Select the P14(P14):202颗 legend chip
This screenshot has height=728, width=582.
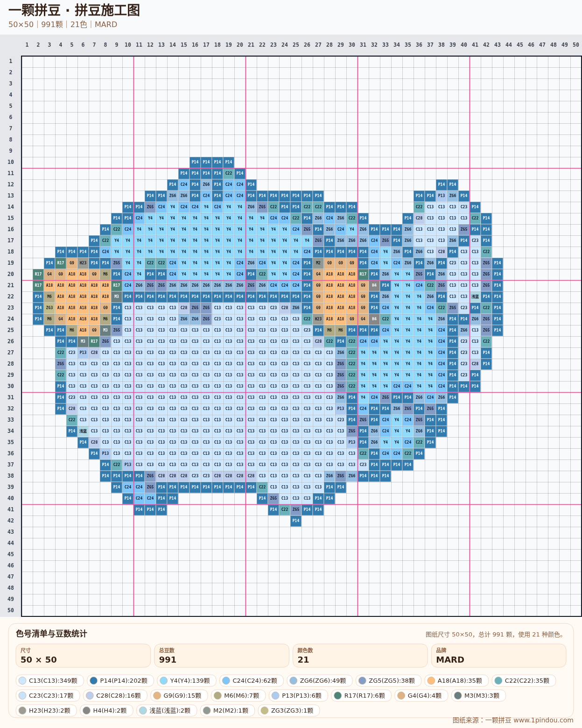[120, 680]
